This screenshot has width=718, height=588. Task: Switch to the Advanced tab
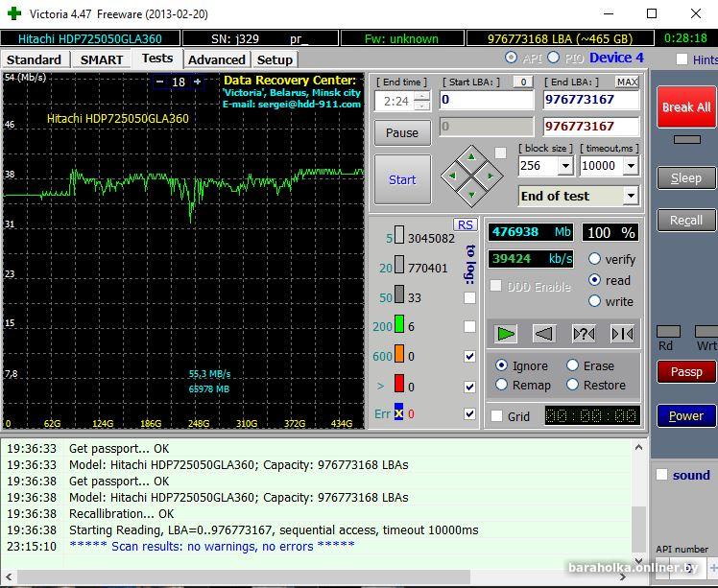(217, 59)
